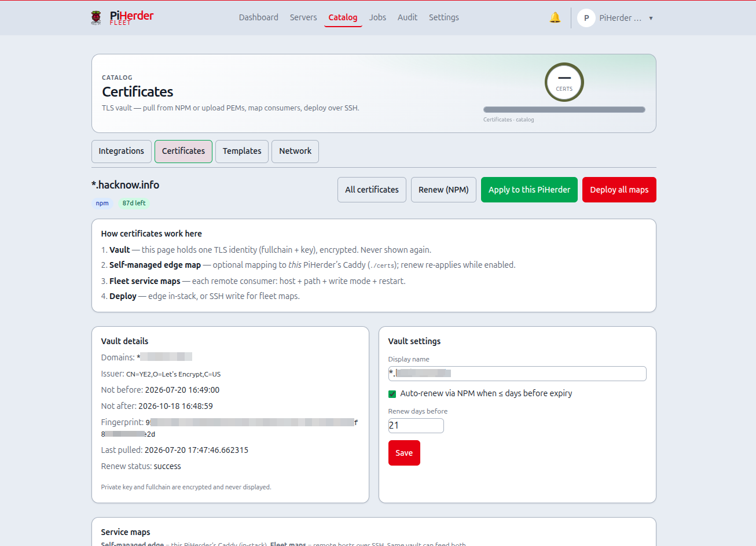Open the Settings nav item
The width and height of the screenshot is (756, 546).
click(444, 17)
